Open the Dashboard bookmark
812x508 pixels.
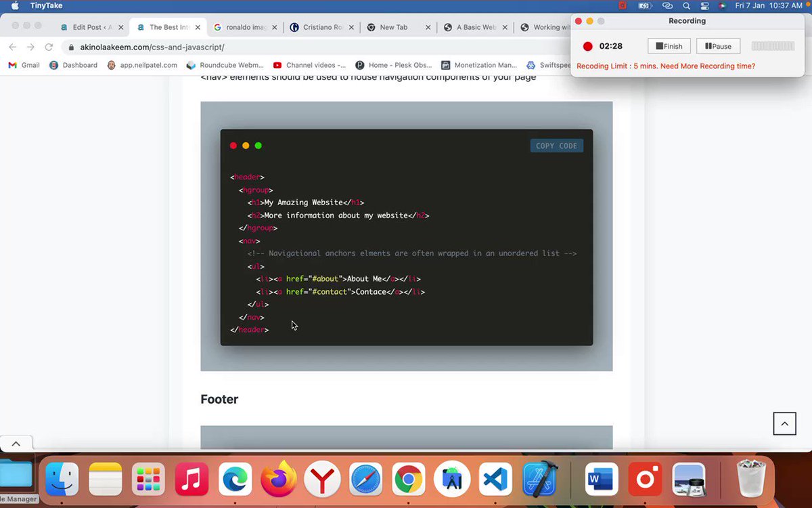point(73,65)
